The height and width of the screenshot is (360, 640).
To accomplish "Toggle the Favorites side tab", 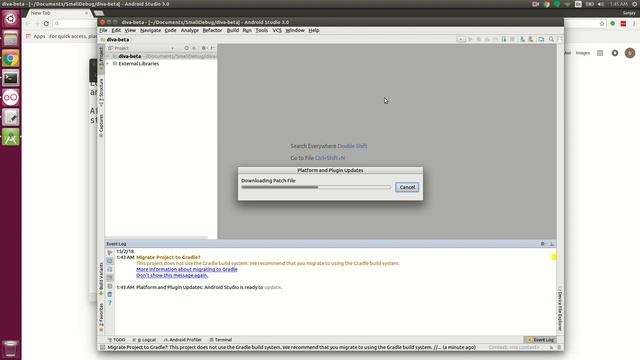I will pos(101,318).
